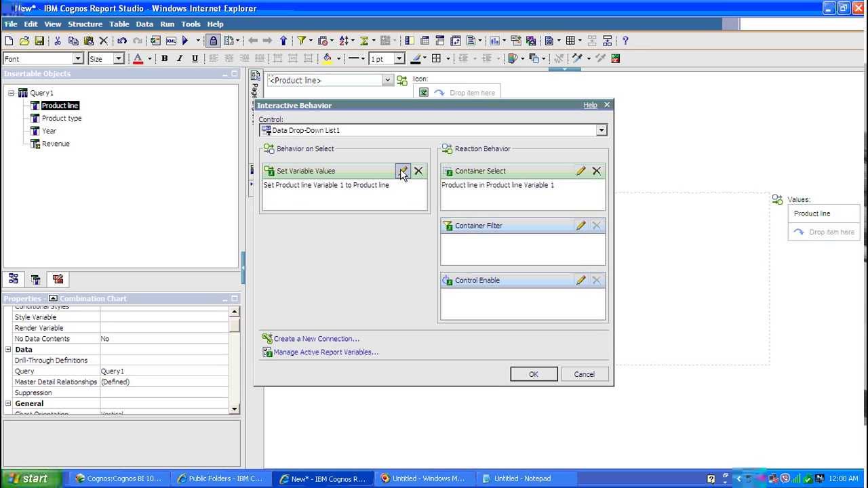This screenshot has width=868, height=488.
Task: Run the report with the blue play icon
Action: tap(185, 41)
